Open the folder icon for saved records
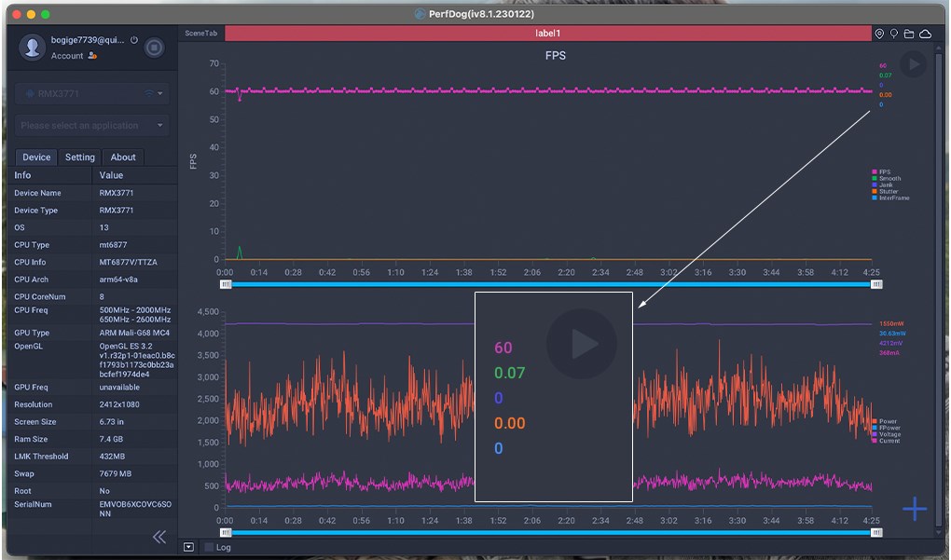 tap(909, 34)
